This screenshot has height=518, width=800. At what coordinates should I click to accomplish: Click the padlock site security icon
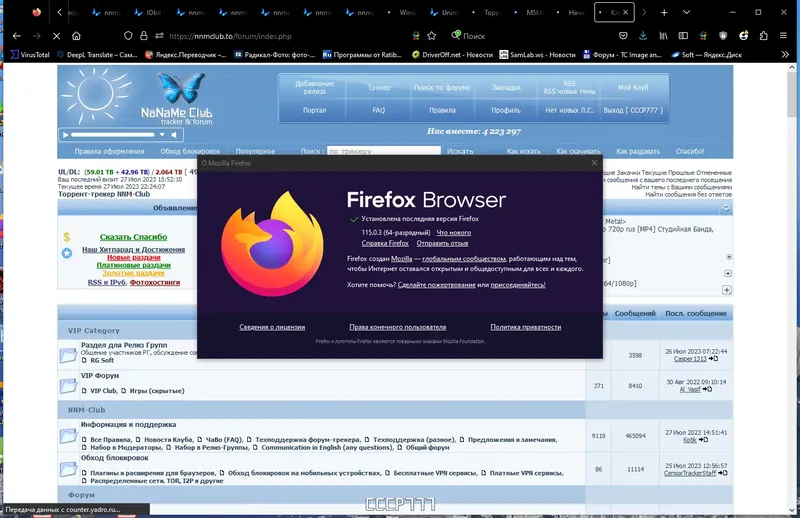[x=144, y=36]
